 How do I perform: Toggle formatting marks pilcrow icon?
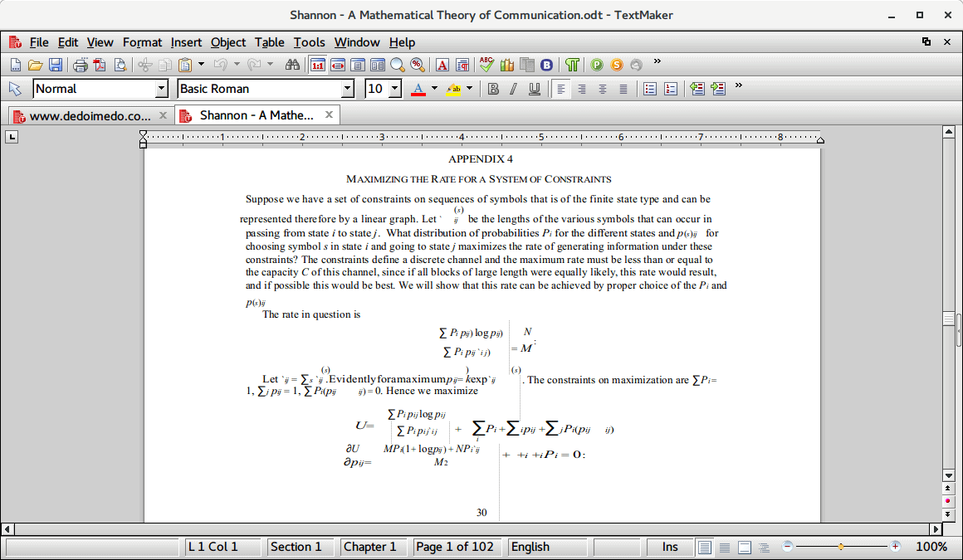[x=572, y=65]
